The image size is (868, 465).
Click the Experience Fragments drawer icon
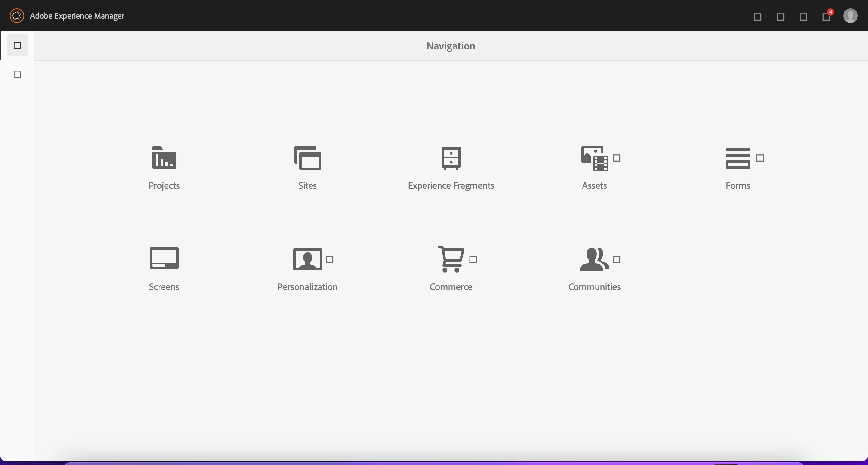(451, 158)
